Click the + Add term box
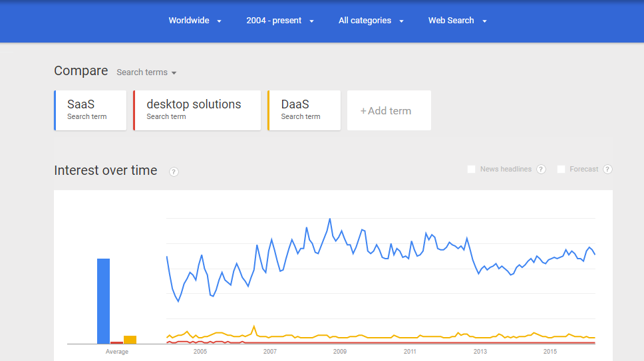 click(x=389, y=110)
